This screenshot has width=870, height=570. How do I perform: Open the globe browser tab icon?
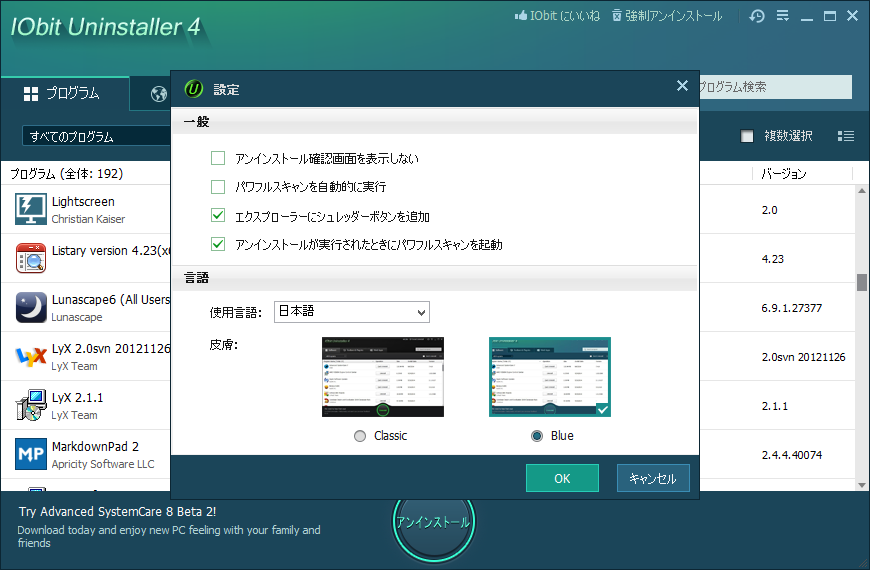point(159,94)
